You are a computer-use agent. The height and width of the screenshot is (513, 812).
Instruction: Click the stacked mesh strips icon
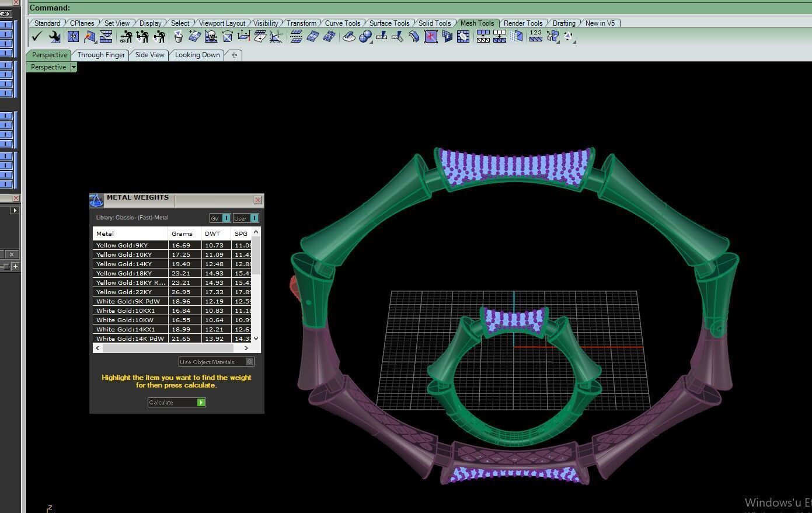pos(297,37)
